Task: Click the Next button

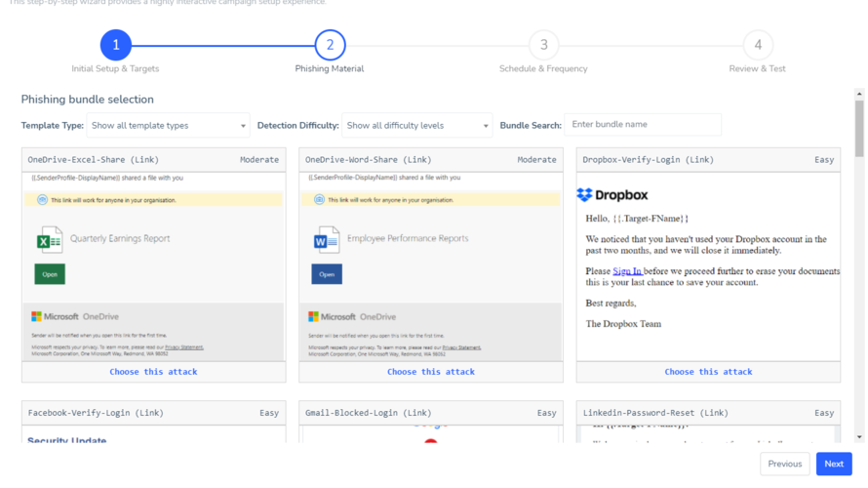Action: pos(834,465)
